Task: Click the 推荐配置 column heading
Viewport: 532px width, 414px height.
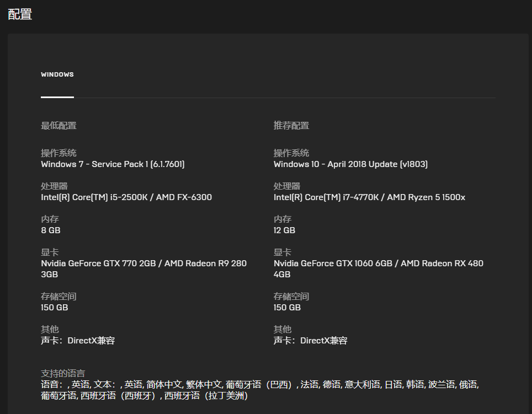Action: pyautogui.click(x=291, y=126)
